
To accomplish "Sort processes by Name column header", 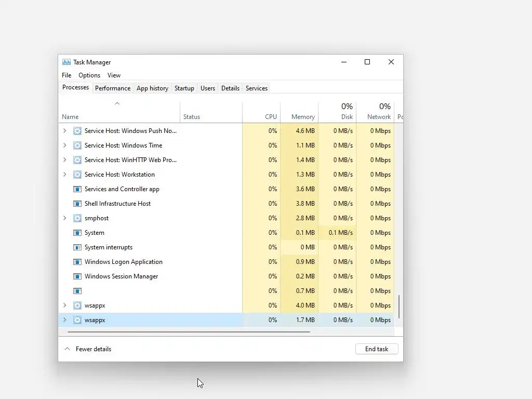I will click(x=119, y=112).
